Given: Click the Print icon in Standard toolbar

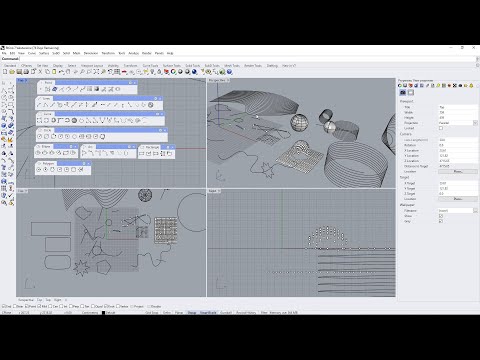Looking at the screenshot, I should [26, 72].
